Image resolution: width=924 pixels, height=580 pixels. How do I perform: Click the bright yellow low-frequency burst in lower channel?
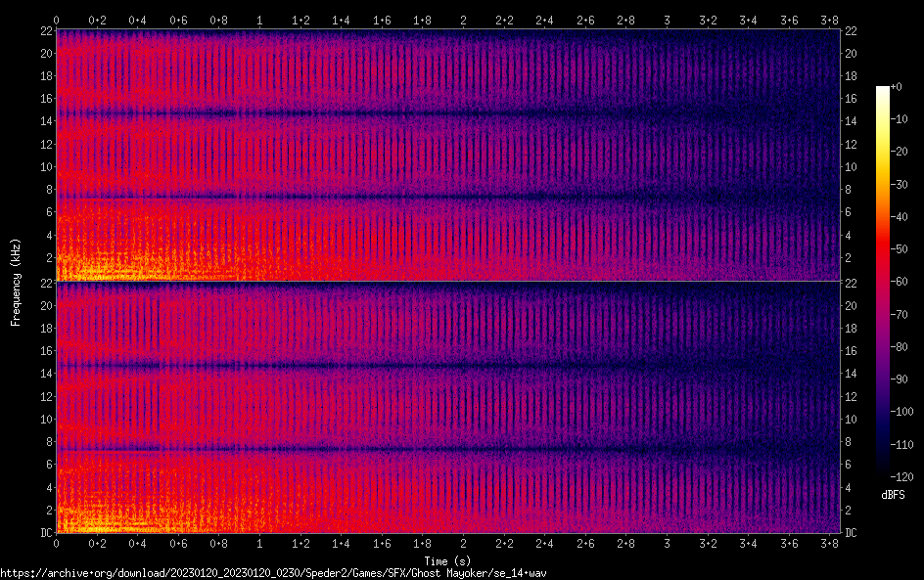click(98, 518)
